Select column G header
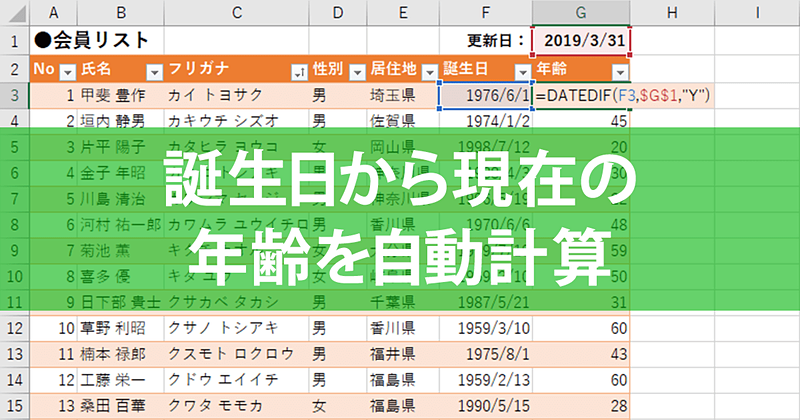The width and height of the screenshot is (800, 420). pos(581,13)
